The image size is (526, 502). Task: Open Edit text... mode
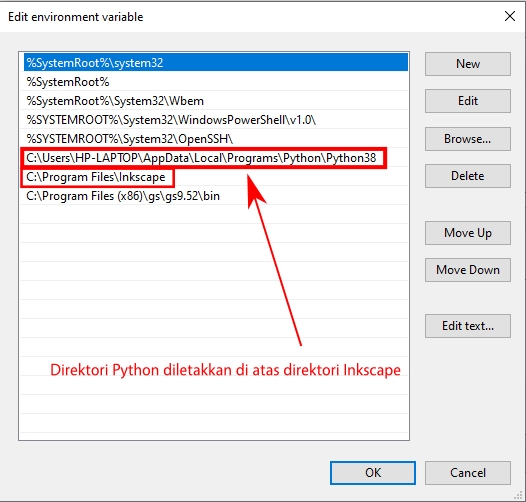[468, 326]
